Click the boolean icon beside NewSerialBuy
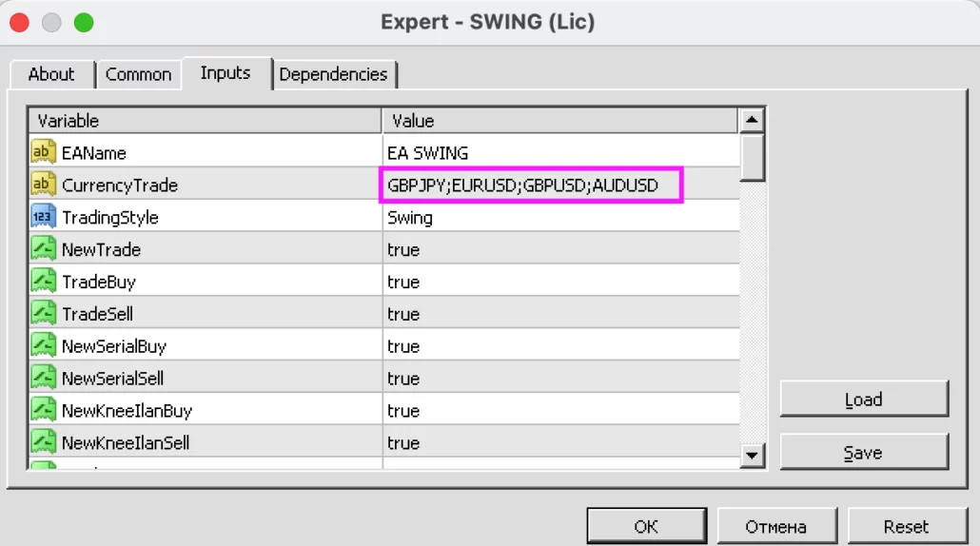Image resolution: width=980 pixels, height=546 pixels. tap(43, 345)
